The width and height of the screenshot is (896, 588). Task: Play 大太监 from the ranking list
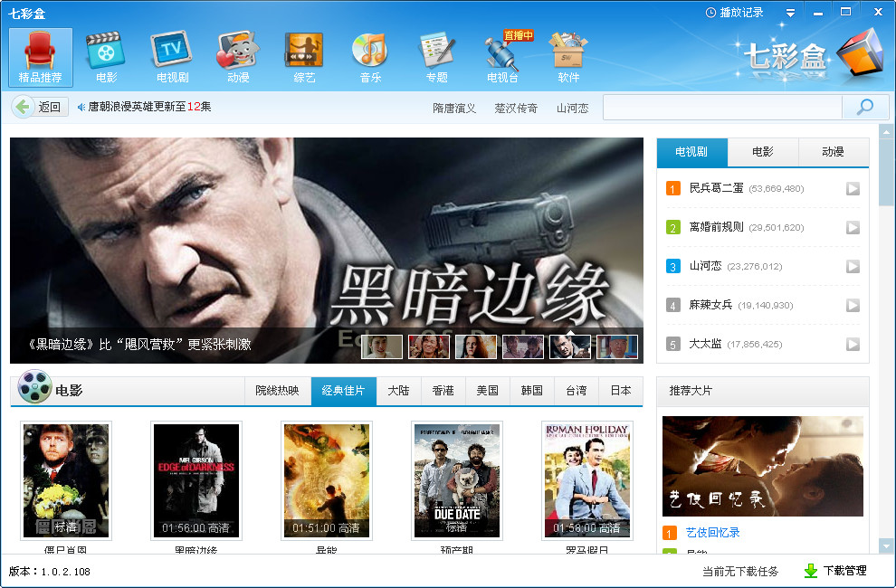point(853,344)
